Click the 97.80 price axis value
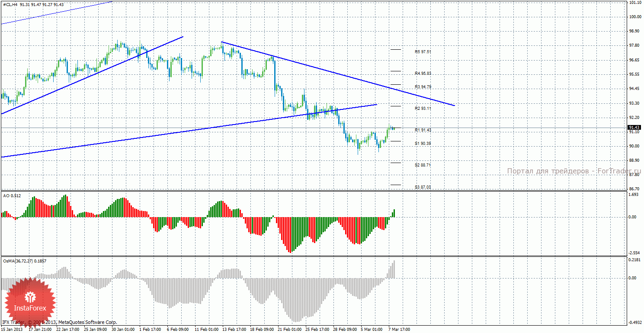This screenshot has height=333, width=644. tap(635, 45)
